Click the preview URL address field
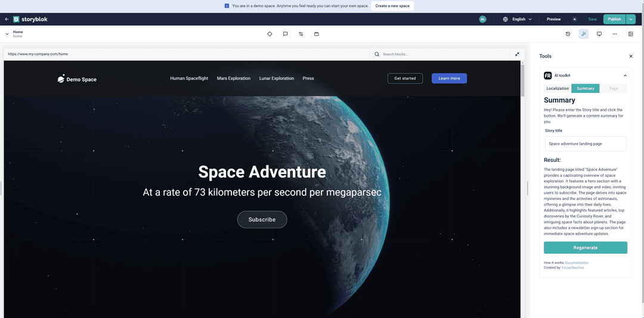 click(187, 54)
